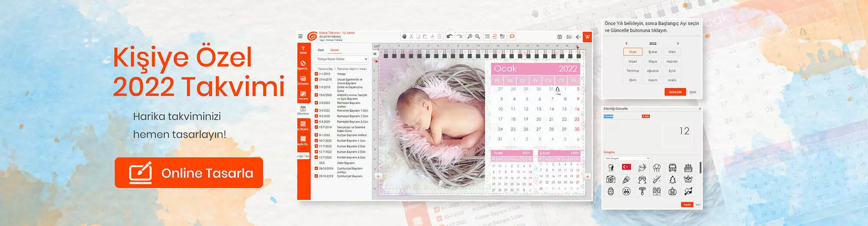
Task: Click the Online Tasarla button
Action: tap(189, 173)
